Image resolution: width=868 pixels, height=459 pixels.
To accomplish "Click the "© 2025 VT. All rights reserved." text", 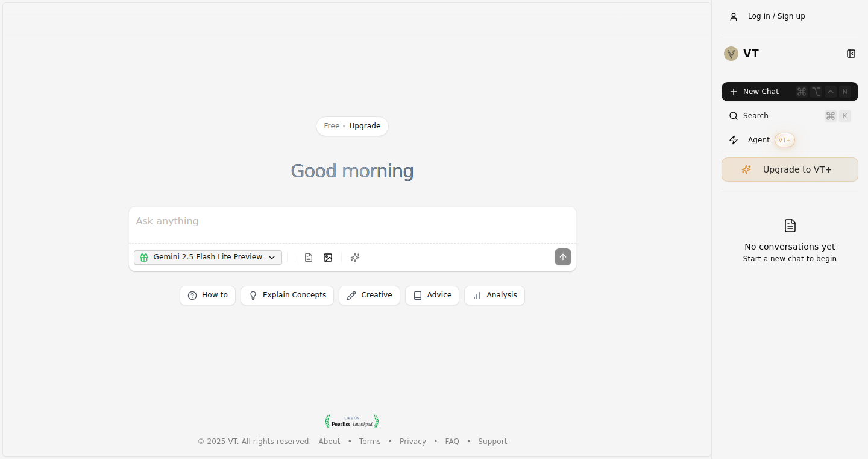I will click(254, 442).
